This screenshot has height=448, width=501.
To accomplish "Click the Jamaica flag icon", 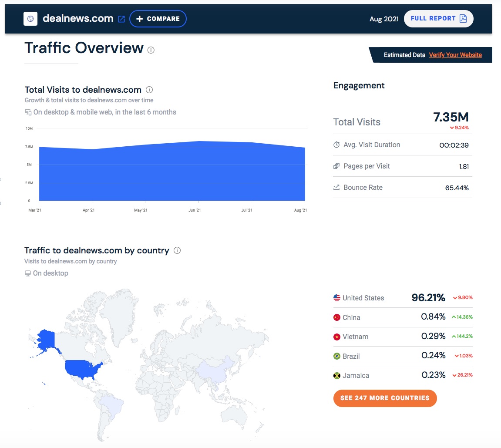I will [337, 375].
